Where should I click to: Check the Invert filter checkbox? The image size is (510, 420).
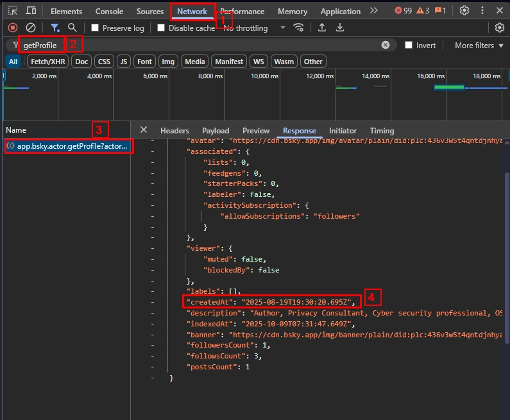[x=409, y=46]
